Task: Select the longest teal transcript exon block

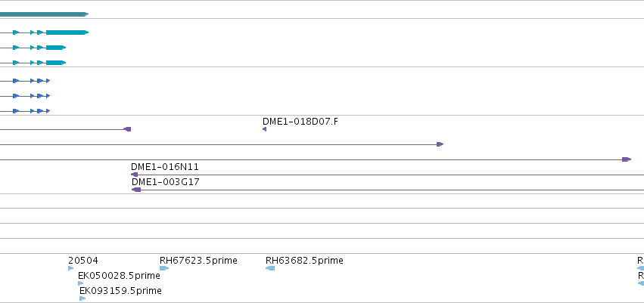Action: 67,32
